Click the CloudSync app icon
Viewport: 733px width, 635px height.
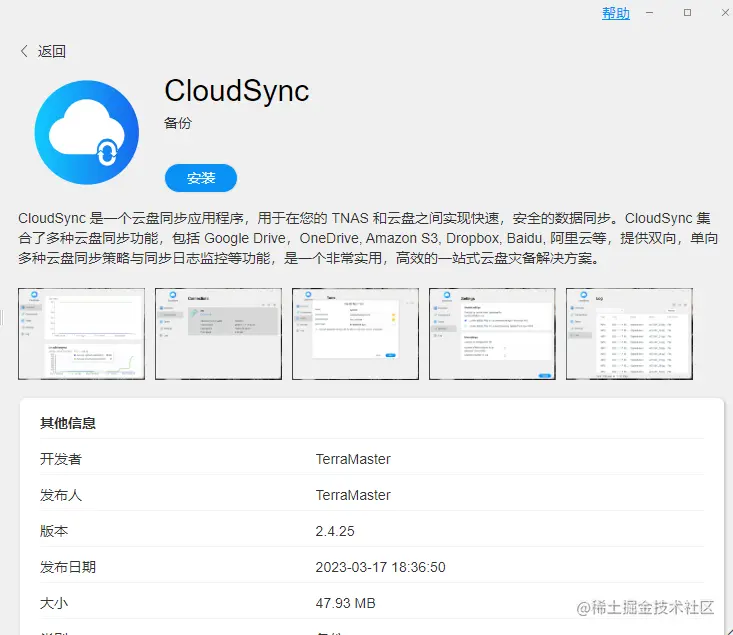[86, 132]
